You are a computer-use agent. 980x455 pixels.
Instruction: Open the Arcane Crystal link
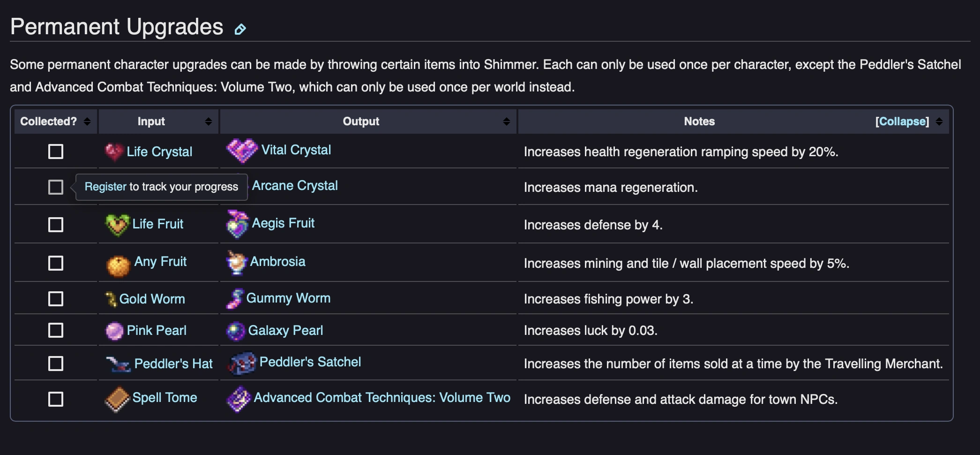coord(295,186)
